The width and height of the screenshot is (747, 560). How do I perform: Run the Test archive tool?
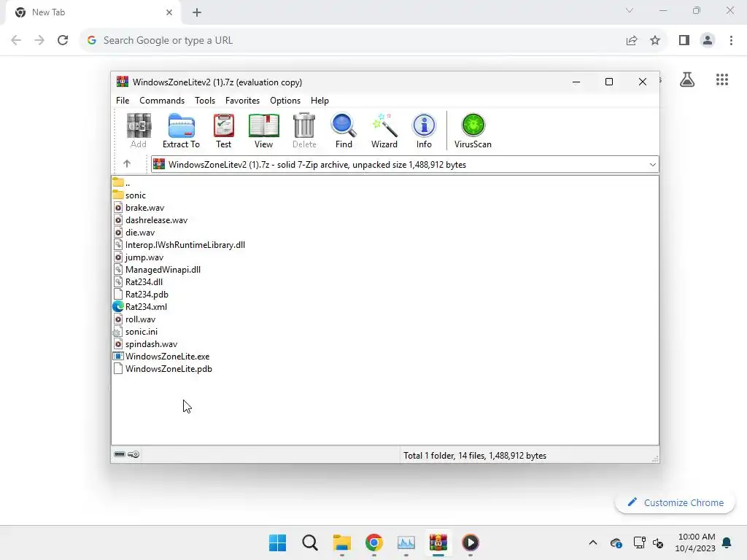(223, 131)
